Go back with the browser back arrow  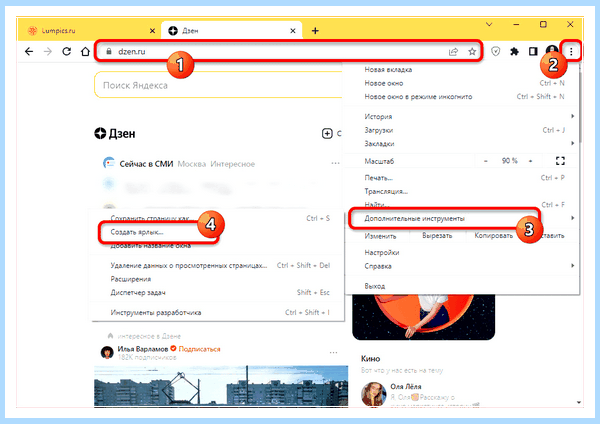point(29,51)
